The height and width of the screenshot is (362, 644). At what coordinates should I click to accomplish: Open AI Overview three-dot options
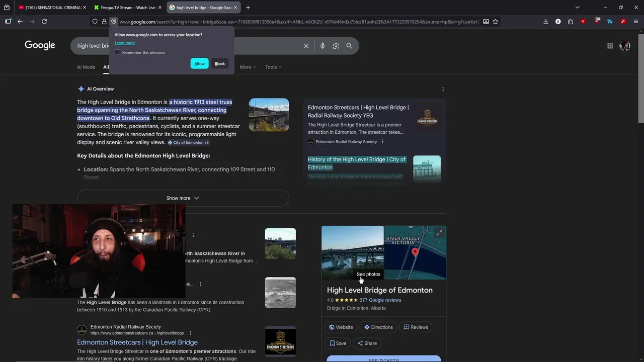(x=443, y=89)
